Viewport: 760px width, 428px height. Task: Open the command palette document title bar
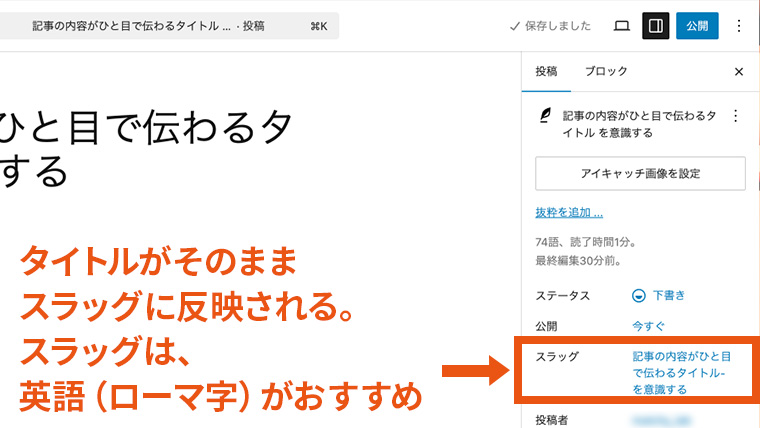(169, 26)
